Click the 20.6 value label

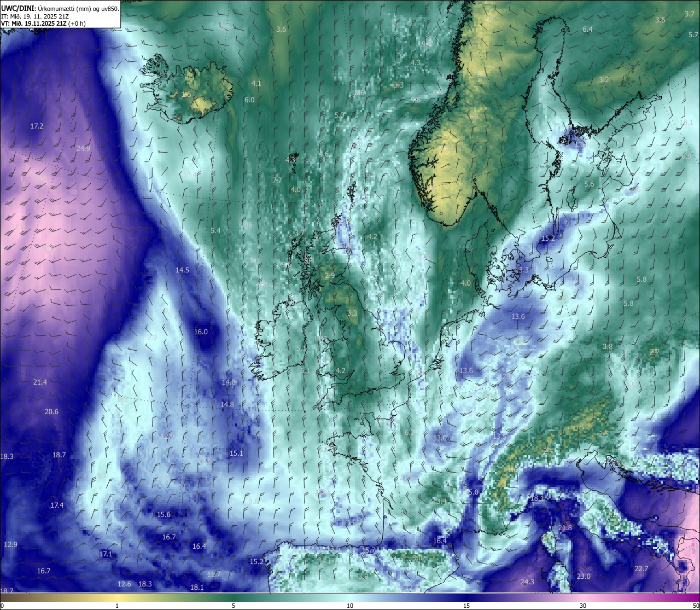point(51,411)
